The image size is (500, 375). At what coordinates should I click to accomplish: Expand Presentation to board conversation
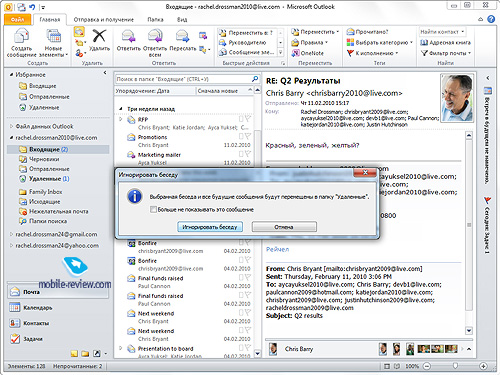[x=121, y=348]
